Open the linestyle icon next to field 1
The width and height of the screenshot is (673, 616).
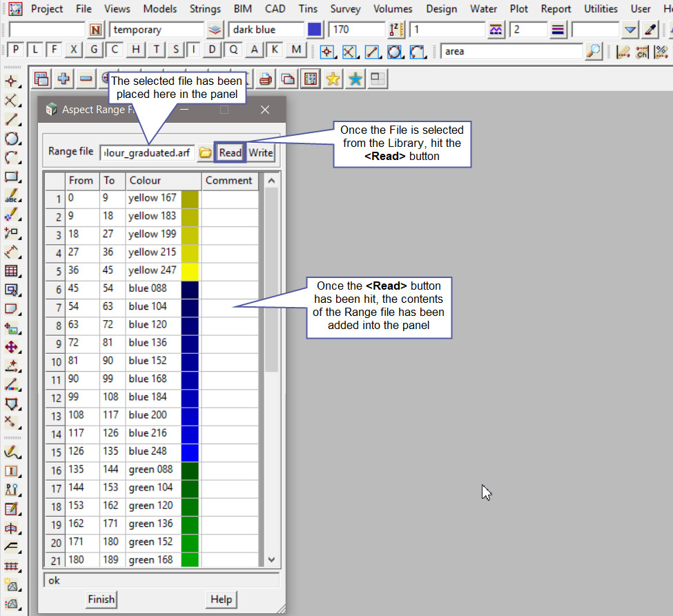coord(496,30)
